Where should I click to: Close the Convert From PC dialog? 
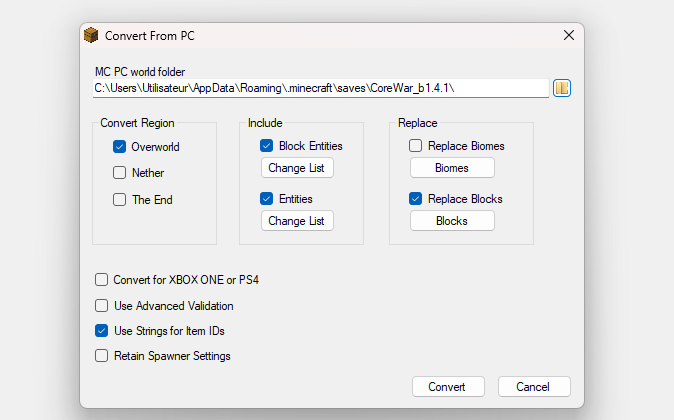coord(569,35)
